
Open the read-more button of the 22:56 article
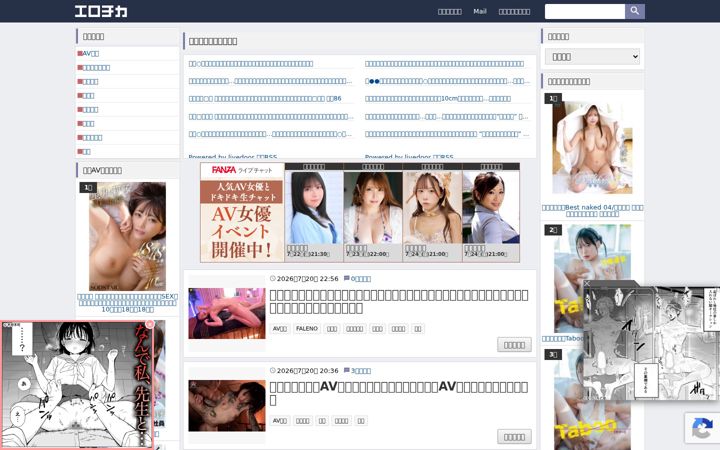[514, 345]
